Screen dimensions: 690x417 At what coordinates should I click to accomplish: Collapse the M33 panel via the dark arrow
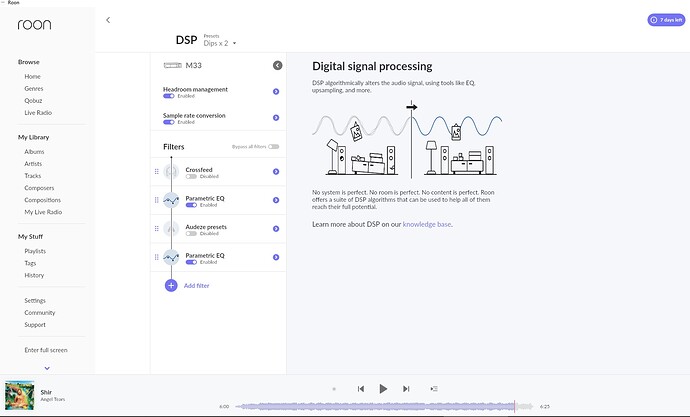coord(277,66)
